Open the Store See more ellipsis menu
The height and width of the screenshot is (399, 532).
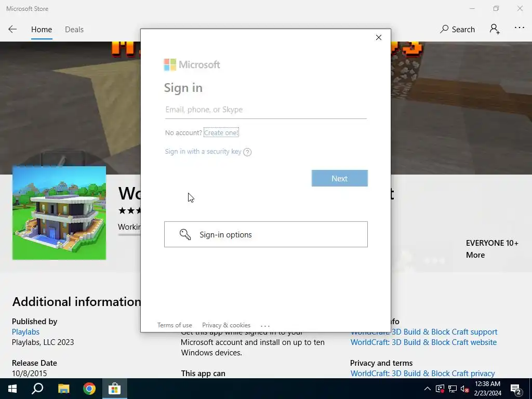519,28
